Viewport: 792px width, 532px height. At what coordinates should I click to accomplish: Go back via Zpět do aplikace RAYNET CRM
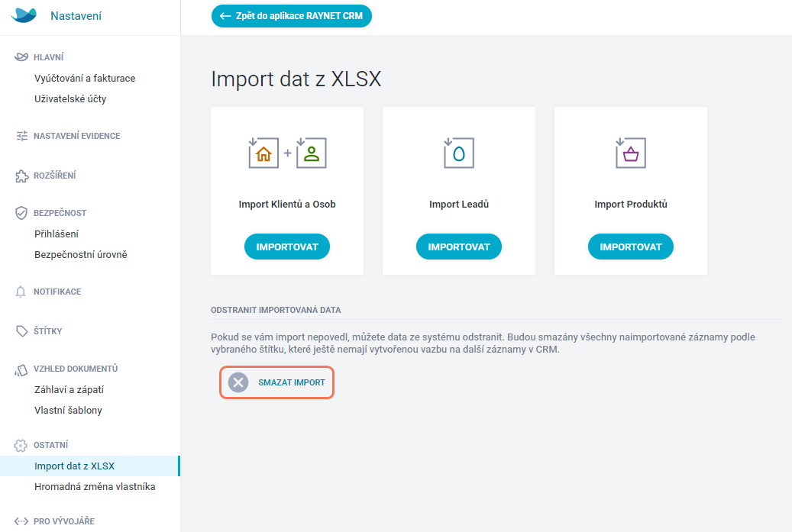pyautogui.click(x=292, y=16)
